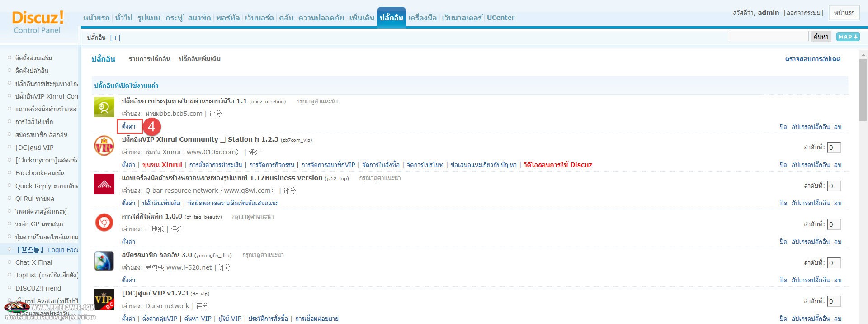Open the เครื่องมือ menu
This screenshot has height=324, width=868.
coord(423,18)
